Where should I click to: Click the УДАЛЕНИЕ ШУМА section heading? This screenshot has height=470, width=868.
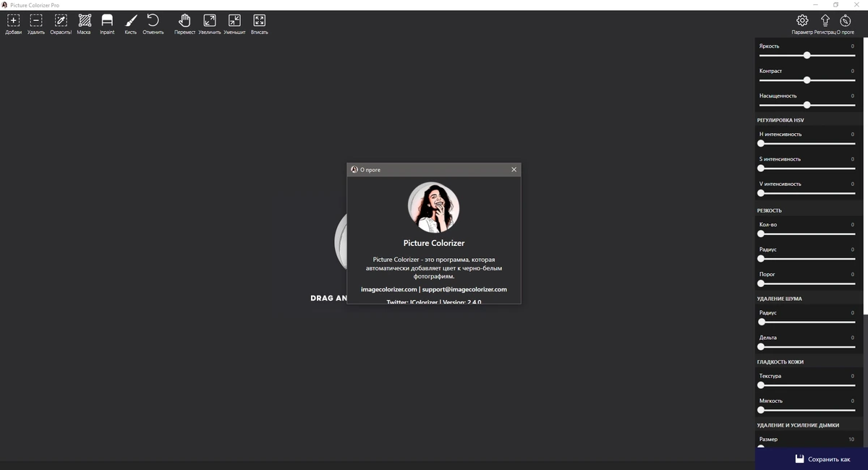pos(779,299)
